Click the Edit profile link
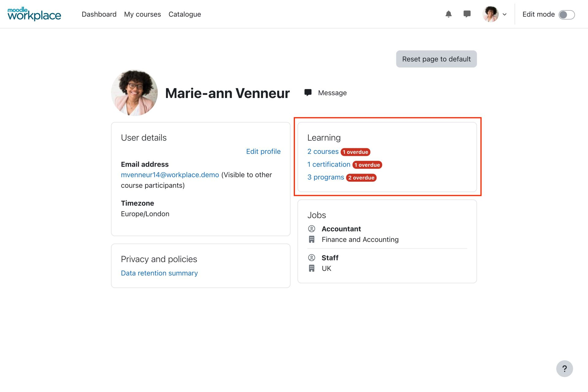This screenshot has height=392, width=588. 263,151
